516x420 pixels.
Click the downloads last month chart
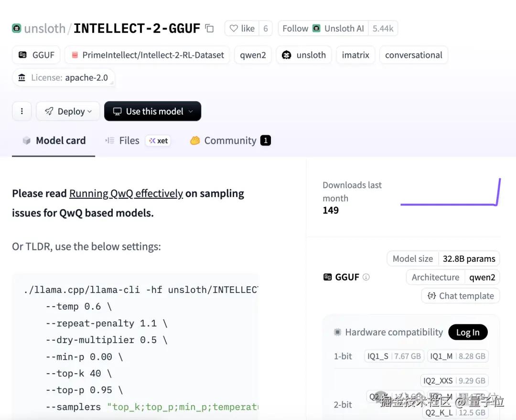[x=450, y=193]
